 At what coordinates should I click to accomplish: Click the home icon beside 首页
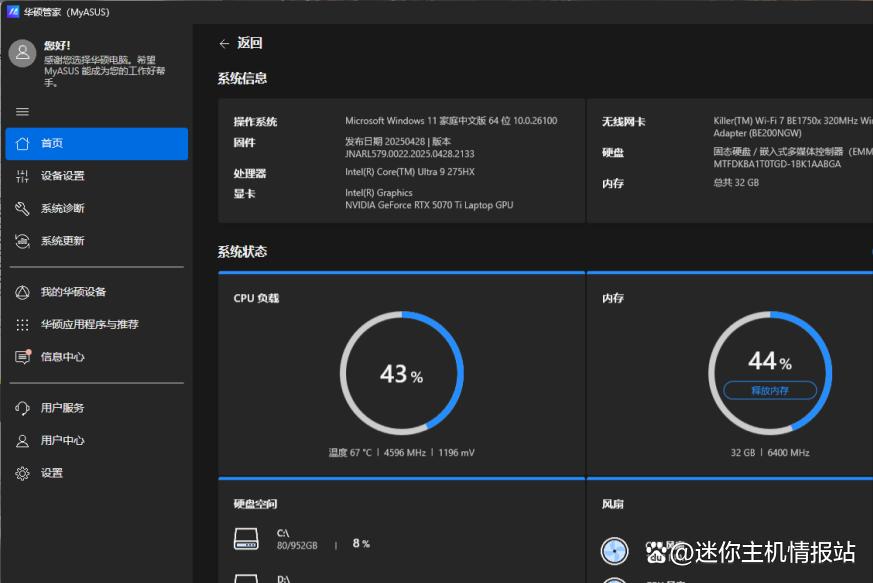[x=22, y=144]
